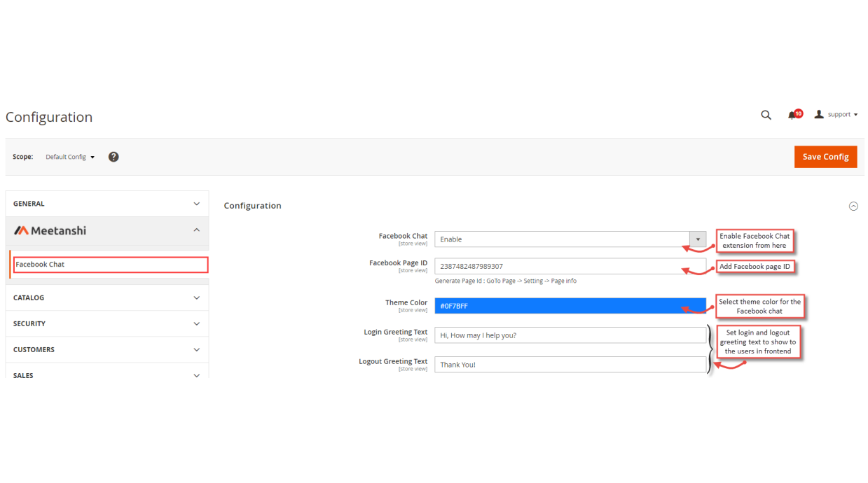Expand the CATALOG section

tap(107, 297)
